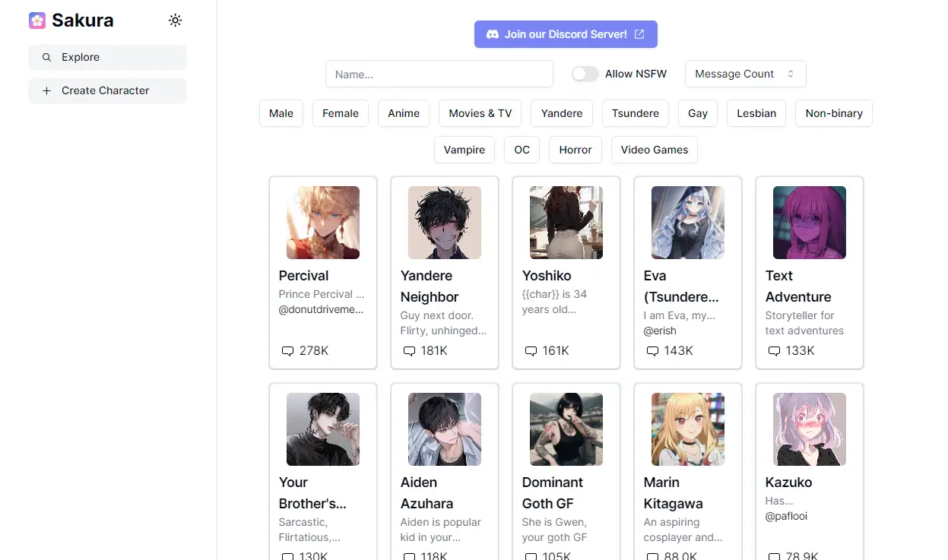
Task: Click the Sakura flower logo icon
Action: click(x=37, y=21)
